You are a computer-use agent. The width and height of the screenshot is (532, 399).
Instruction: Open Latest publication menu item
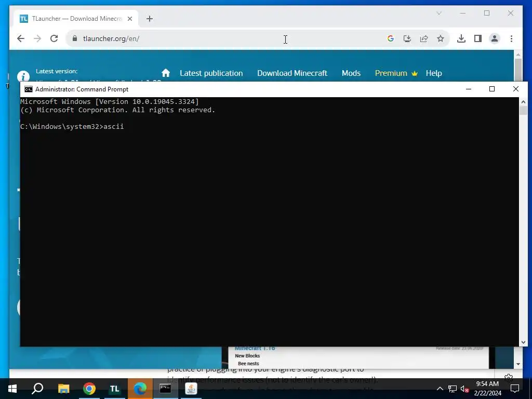point(211,73)
